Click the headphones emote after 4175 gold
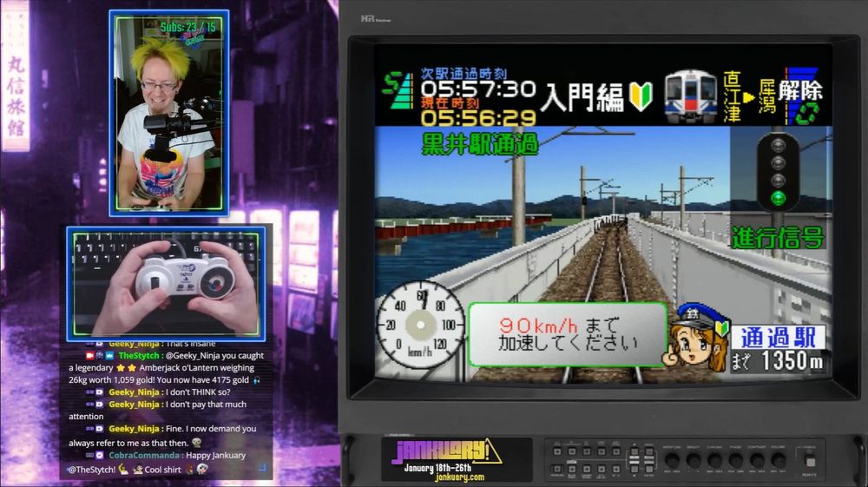Image resolution: width=868 pixels, height=487 pixels. pyautogui.click(x=256, y=380)
